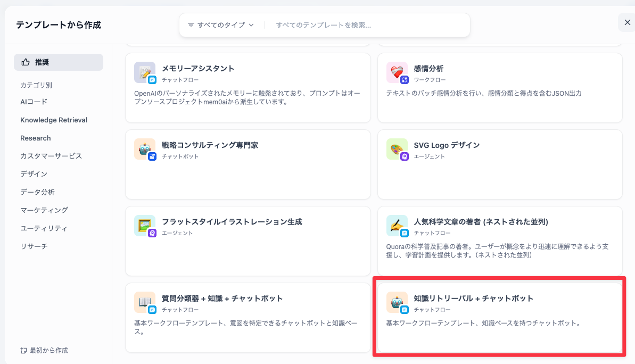Click the heart icon for 感情分析
This screenshot has height=364, width=635.
pyautogui.click(x=397, y=72)
